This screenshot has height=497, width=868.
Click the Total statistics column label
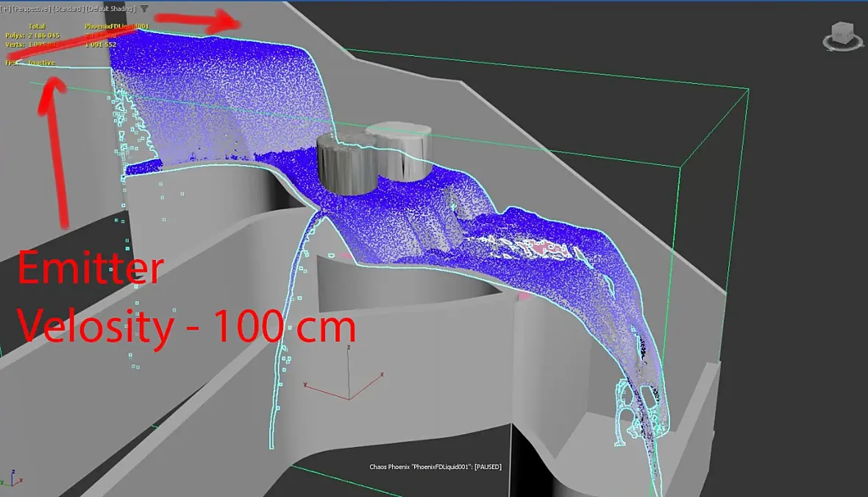[37, 26]
